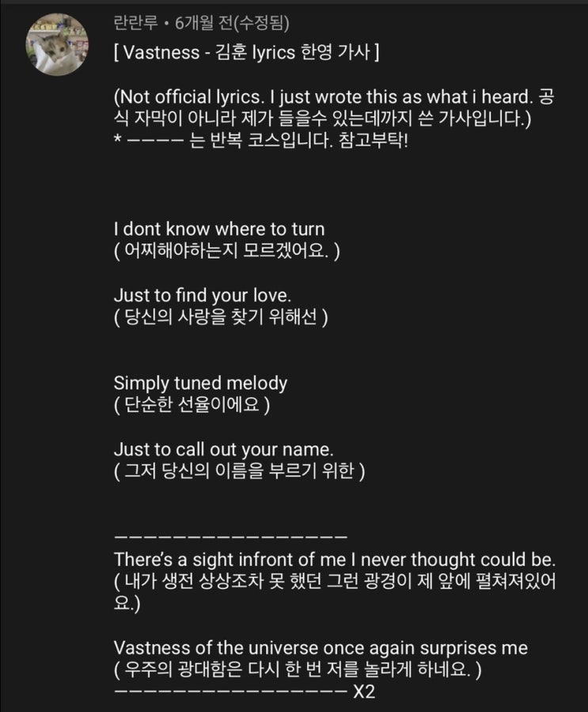Click the 내가 생전 상상조차 translation line
The height and width of the screenshot is (712, 588).
pyautogui.click(x=335, y=581)
